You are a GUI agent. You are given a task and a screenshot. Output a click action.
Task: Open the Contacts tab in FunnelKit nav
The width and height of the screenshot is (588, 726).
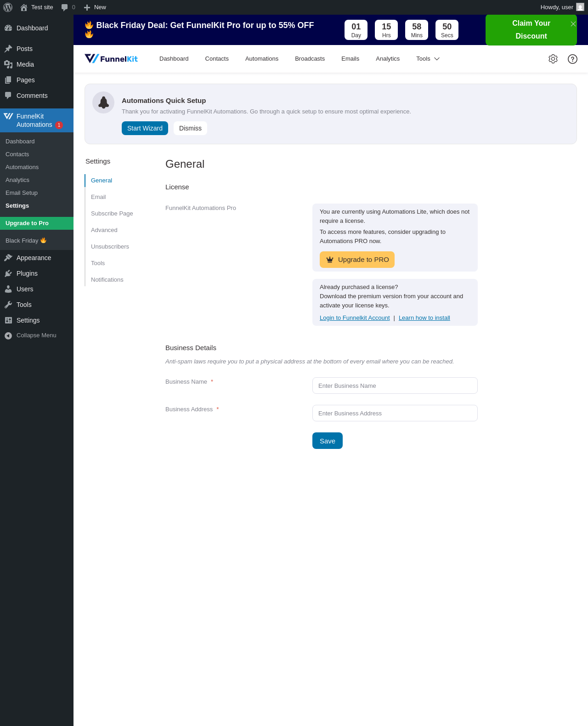click(x=217, y=59)
